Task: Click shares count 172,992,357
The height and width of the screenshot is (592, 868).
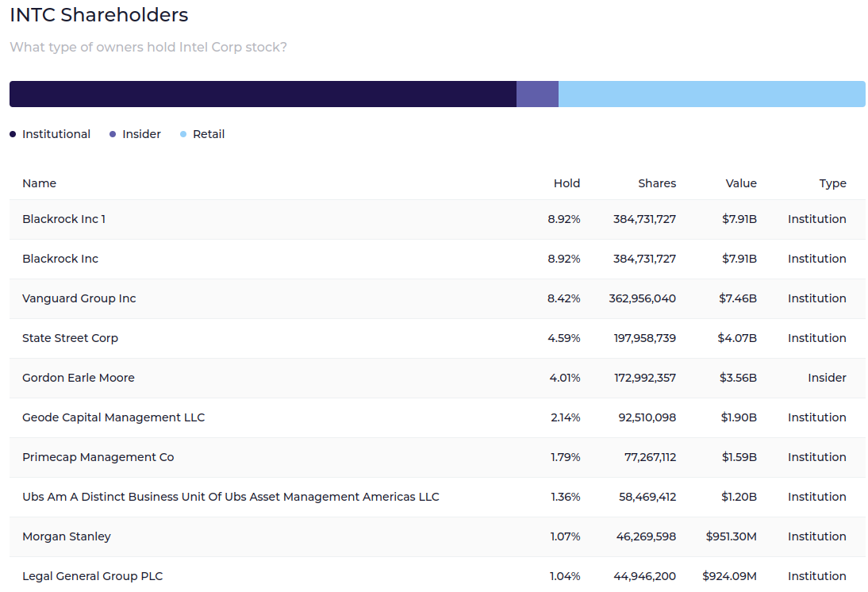Action: click(645, 378)
